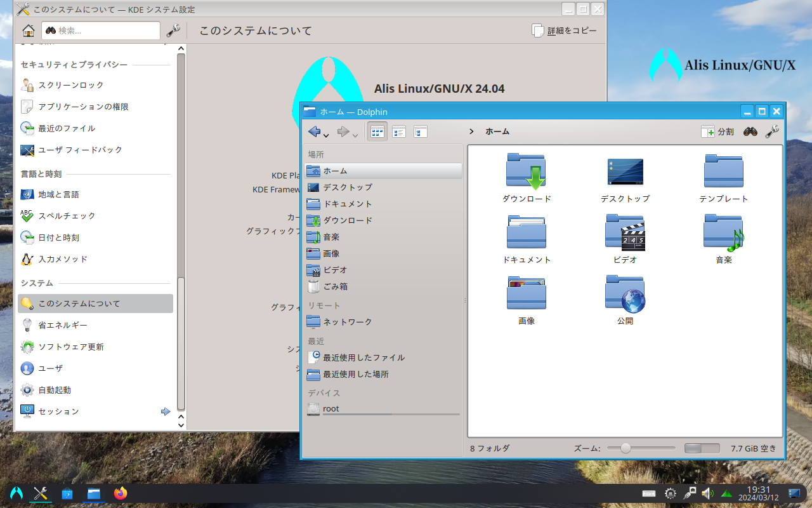Select 画像 in Places panel
The image size is (812, 508).
(383, 253)
